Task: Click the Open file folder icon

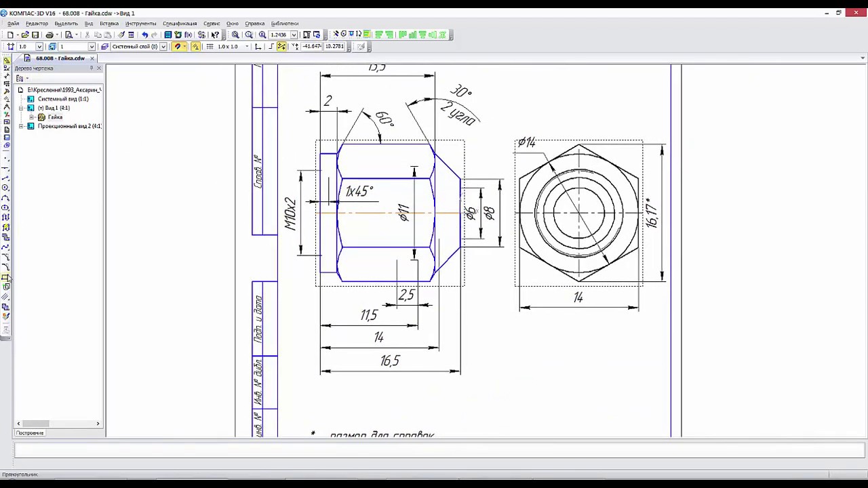Action: [x=25, y=35]
